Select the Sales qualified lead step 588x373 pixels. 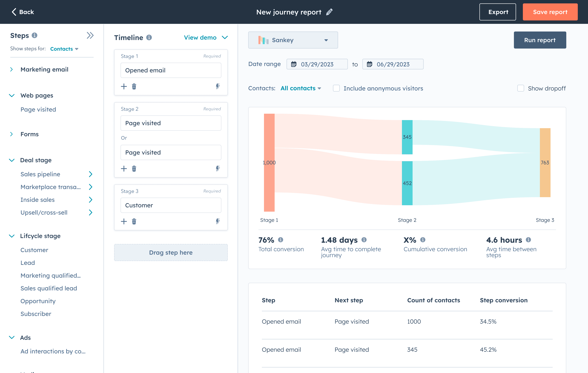pos(49,288)
